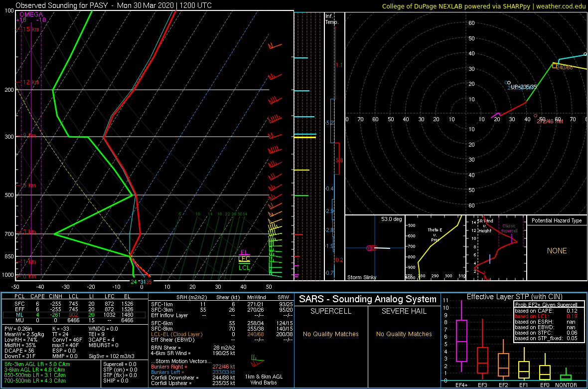The image size is (588, 389).
Task: Click the Bunkers Right = 272/46 kt vector
Action: tap(193, 367)
